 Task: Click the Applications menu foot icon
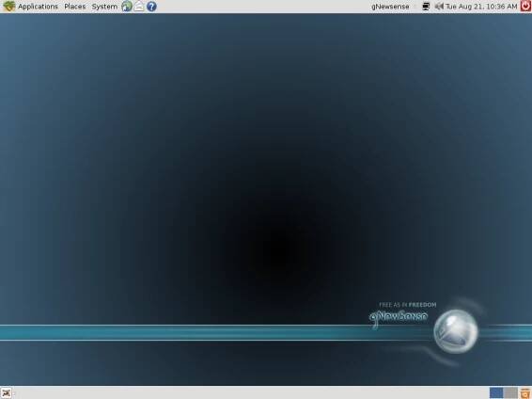(x=8, y=6)
